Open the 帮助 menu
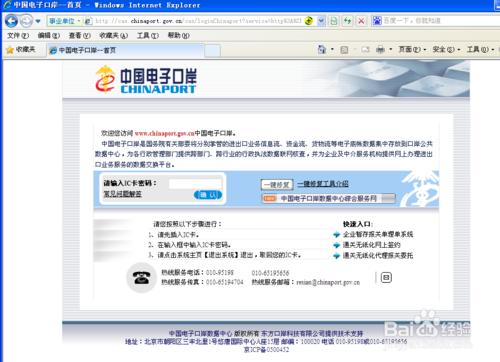 [178, 35]
